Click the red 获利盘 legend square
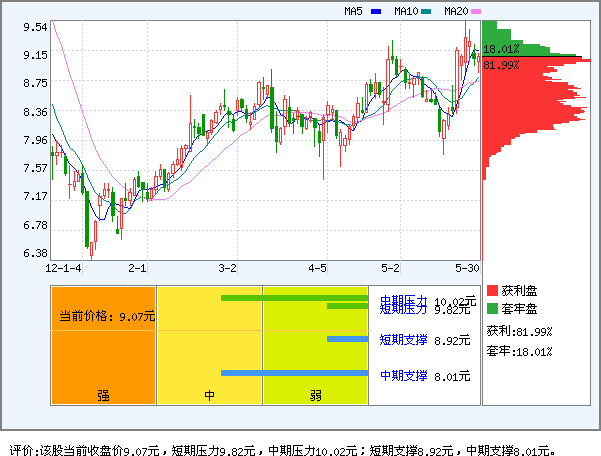Image resolution: width=601 pixels, height=456 pixels. [x=492, y=290]
